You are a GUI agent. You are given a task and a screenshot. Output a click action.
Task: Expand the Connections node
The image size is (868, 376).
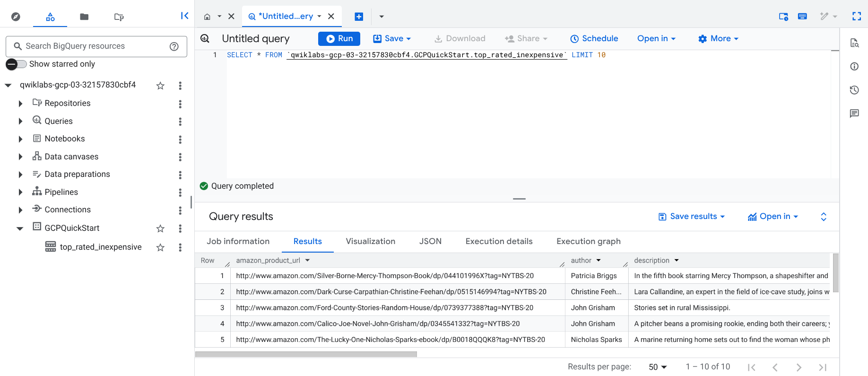coord(20,210)
